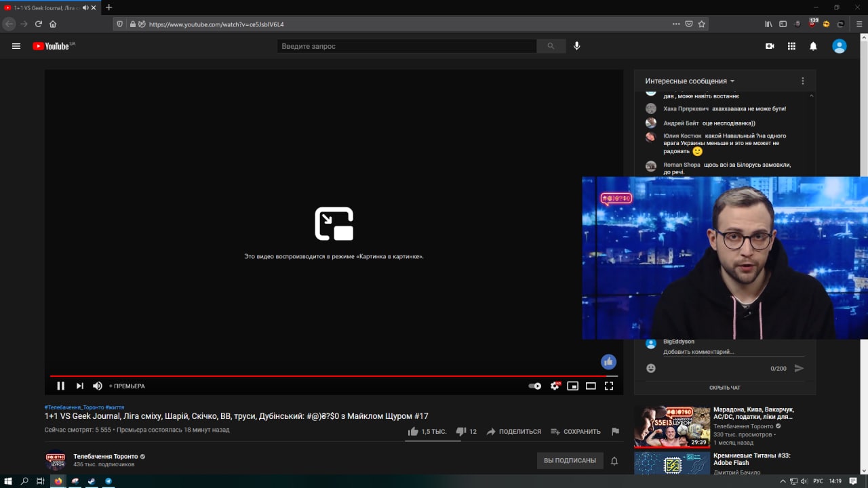This screenshot has width=868, height=488.
Task: Open the channel avatar beside Телебачення Торонто
Action: pos(56,461)
